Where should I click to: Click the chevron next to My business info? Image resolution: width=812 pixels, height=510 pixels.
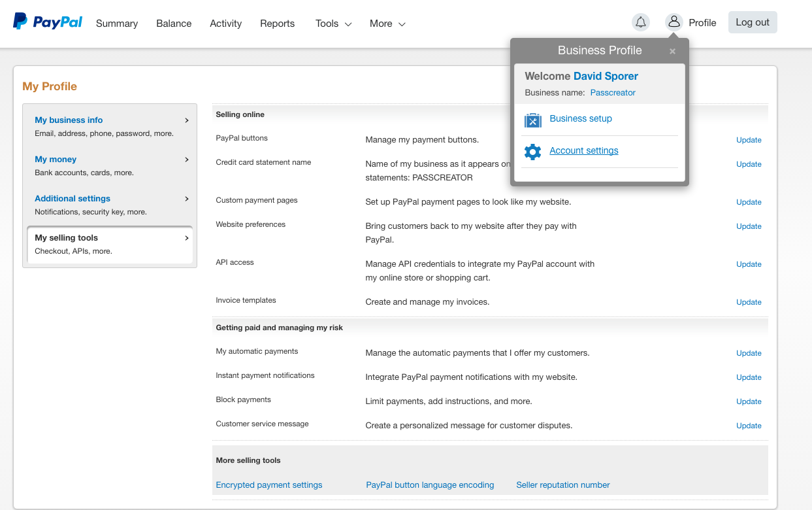pos(187,120)
